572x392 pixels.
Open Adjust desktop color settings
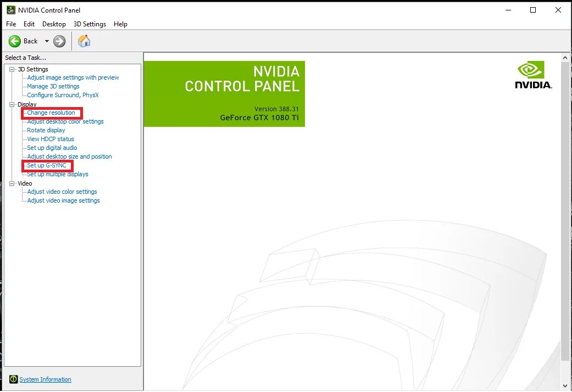point(65,121)
